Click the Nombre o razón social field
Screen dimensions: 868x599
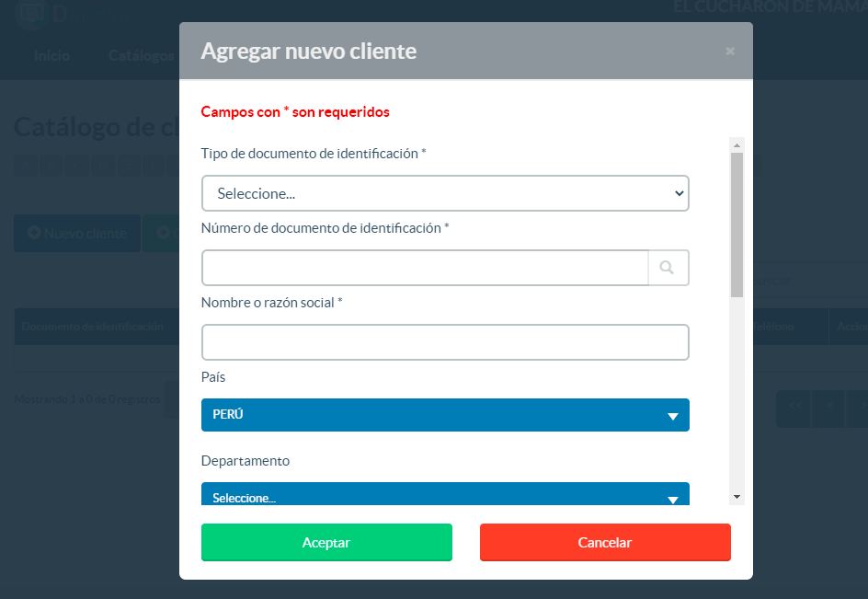(445, 342)
